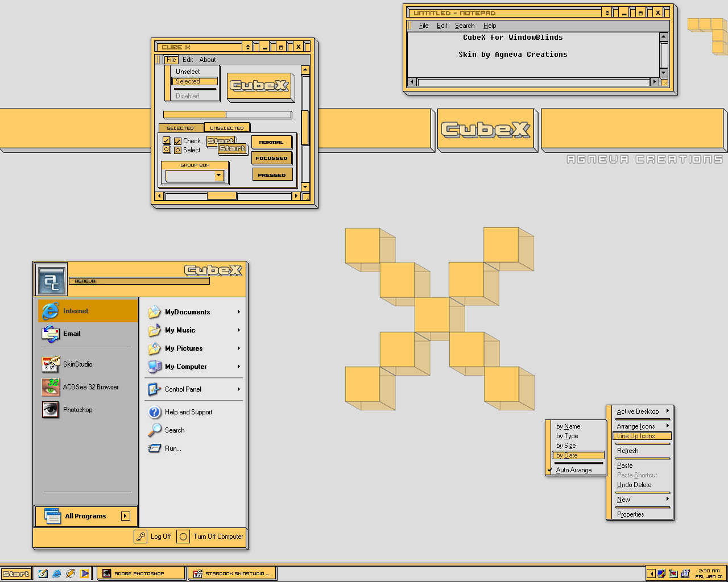Open Edit menu in Notepad
Image resolution: width=728 pixels, height=582 pixels.
442,26
